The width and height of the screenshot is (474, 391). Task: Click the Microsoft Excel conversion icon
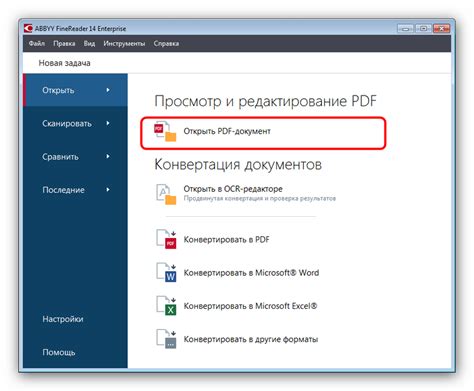(x=166, y=306)
